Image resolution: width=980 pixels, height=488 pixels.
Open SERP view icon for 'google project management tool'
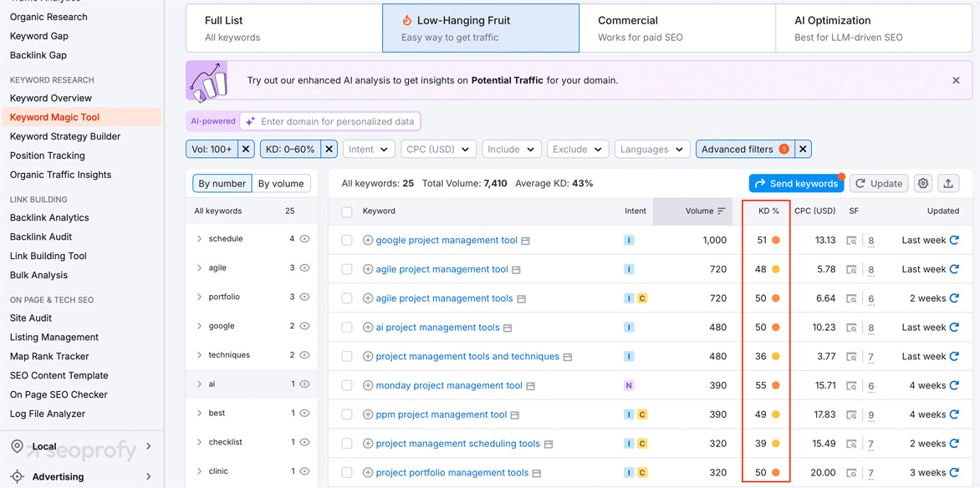coord(851,241)
